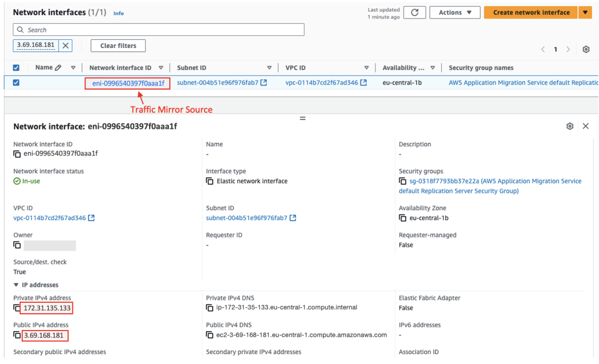Copy the Network interface ID value

pos(17,154)
